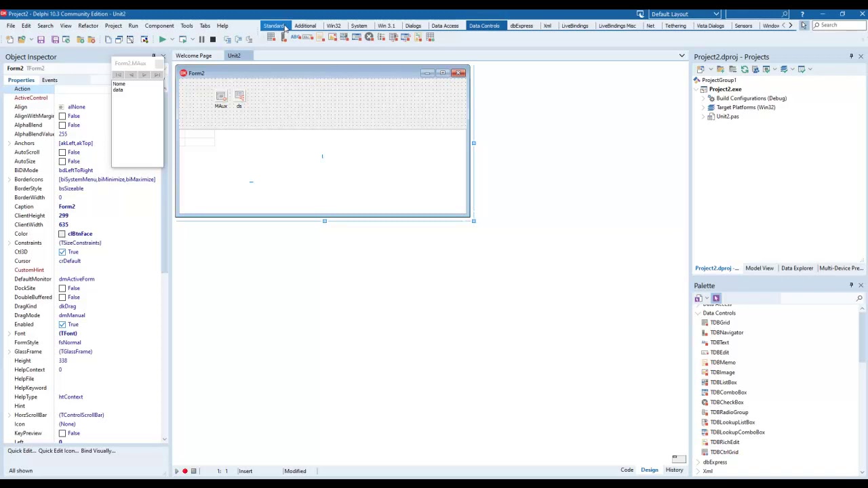Open the History view tab at the bottom
The image size is (868, 488).
(x=674, y=470)
